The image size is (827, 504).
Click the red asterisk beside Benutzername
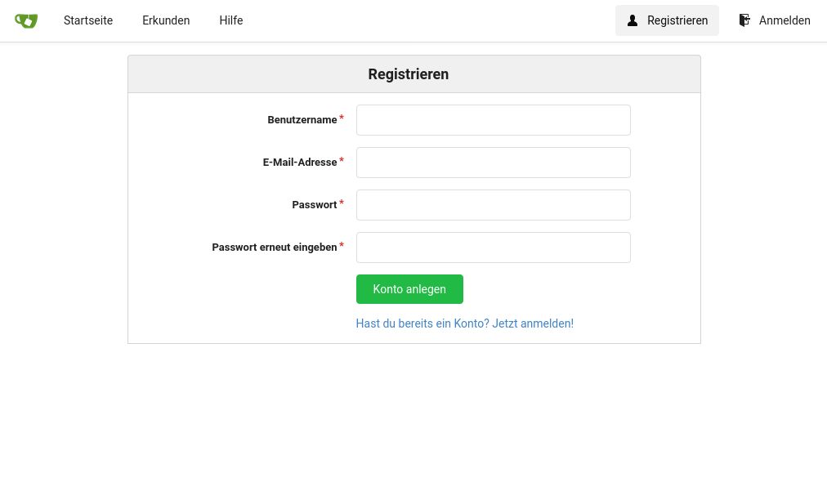(x=342, y=118)
